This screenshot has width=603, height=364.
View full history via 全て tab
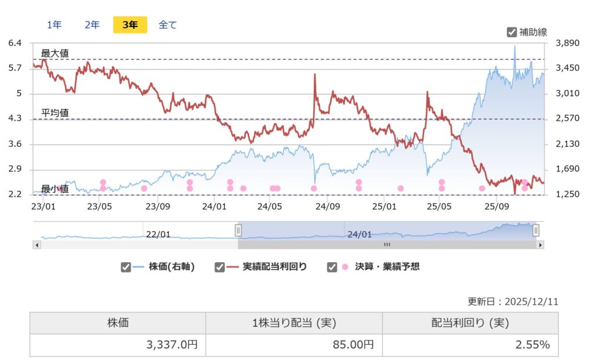tap(167, 25)
